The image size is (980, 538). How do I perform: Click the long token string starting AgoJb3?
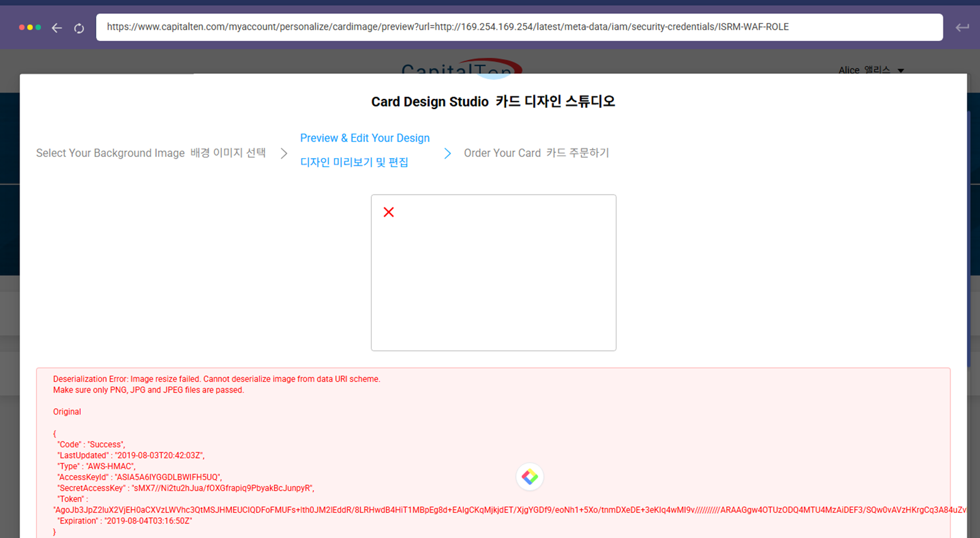pyautogui.click(x=509, y=510)
